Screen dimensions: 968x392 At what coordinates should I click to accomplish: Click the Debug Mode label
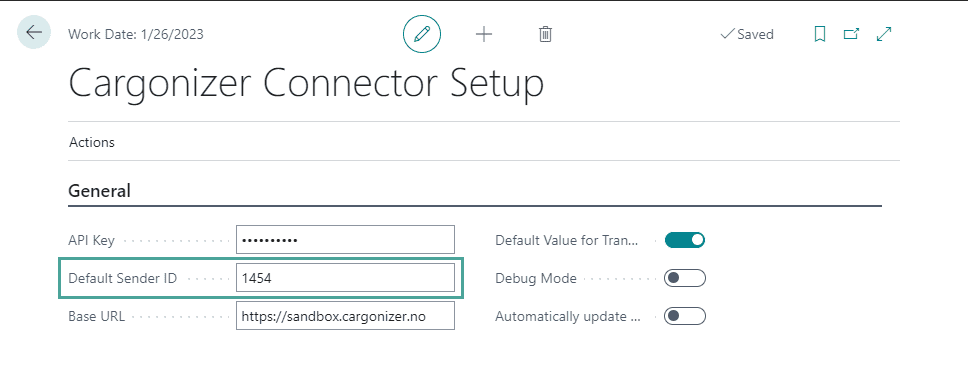[536, 279]
